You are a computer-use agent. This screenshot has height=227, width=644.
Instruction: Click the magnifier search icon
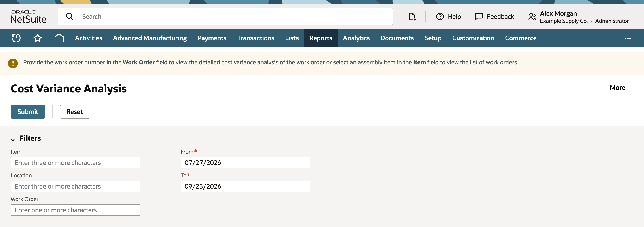[x=70, y=17]
